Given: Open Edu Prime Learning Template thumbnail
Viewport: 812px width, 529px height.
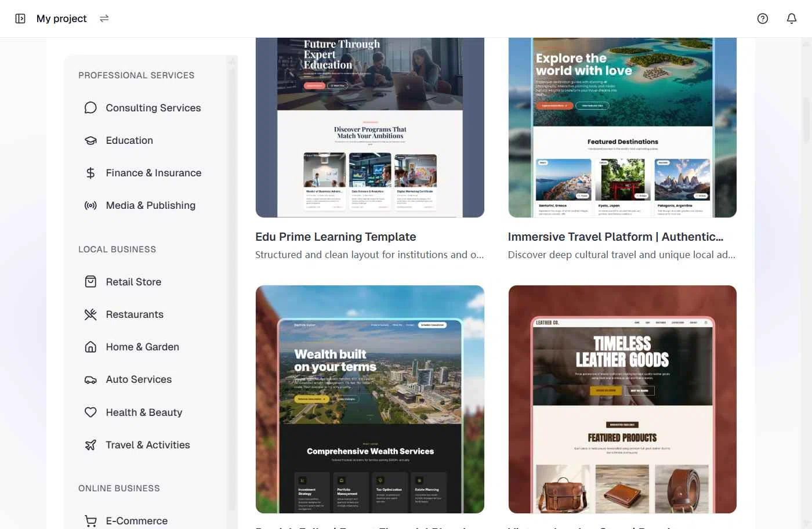Looking at the screenshot, I should (x=370, y=128).
